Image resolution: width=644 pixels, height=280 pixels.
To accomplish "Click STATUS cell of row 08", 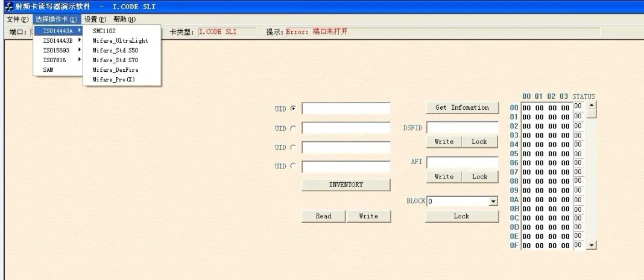I will pos(579,180).
